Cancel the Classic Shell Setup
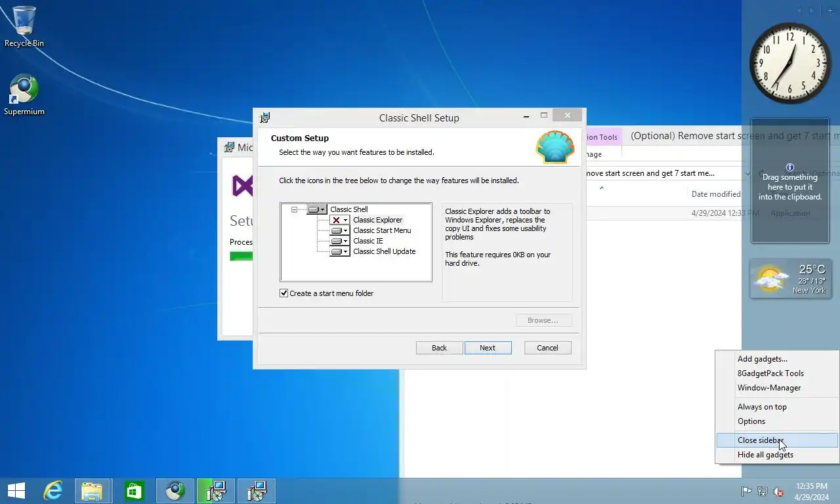Screen dimensions: 840x504 547,348
